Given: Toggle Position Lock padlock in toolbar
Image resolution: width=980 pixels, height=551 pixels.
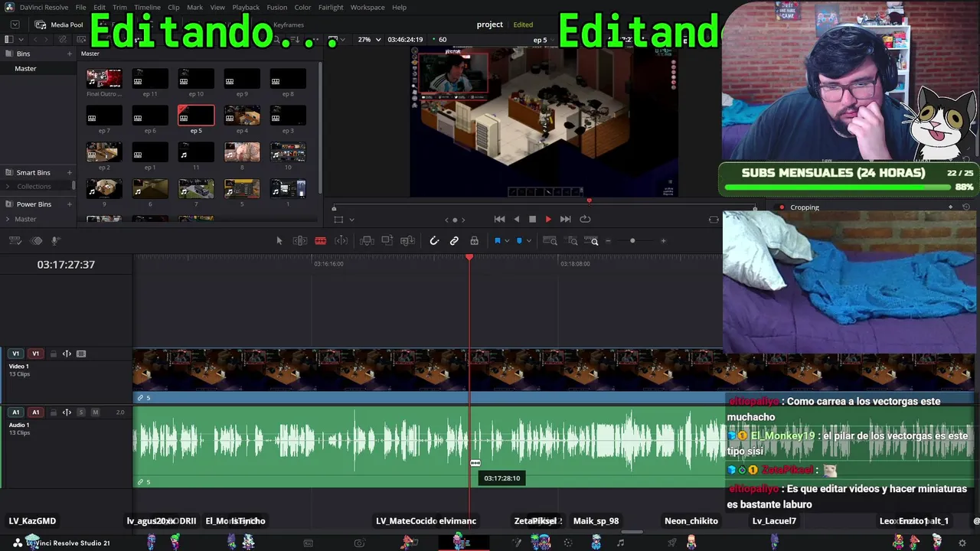Looking at the screenshot, I should pos(475,241).
